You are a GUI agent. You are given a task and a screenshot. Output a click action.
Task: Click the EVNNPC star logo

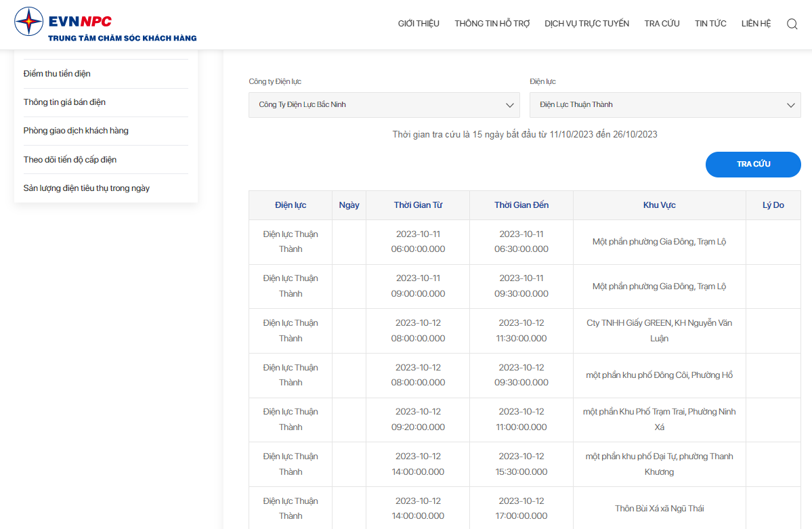(29, 22)
